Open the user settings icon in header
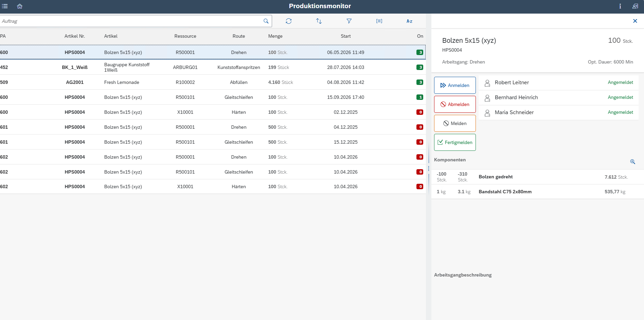Viewport: 644px width, 320px height. click(635, 6)
